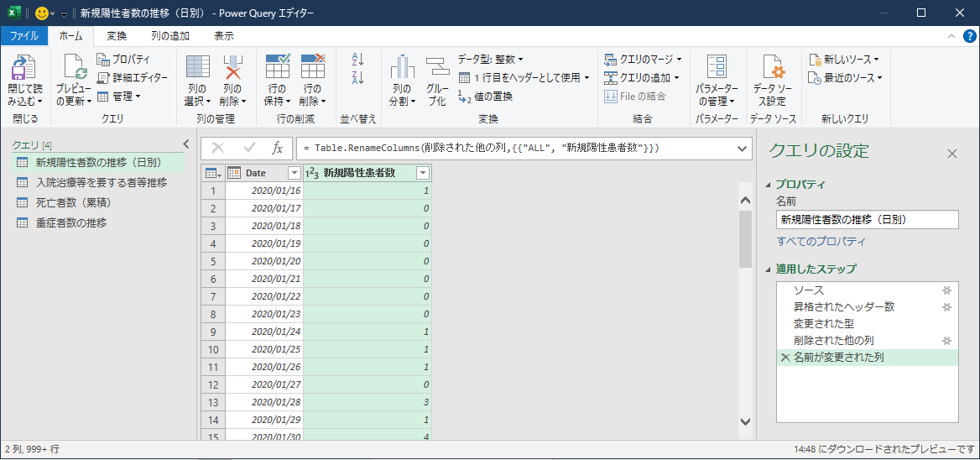
Task: Delete the 名前が変更された列 step with X
Action: click(785, 358)
